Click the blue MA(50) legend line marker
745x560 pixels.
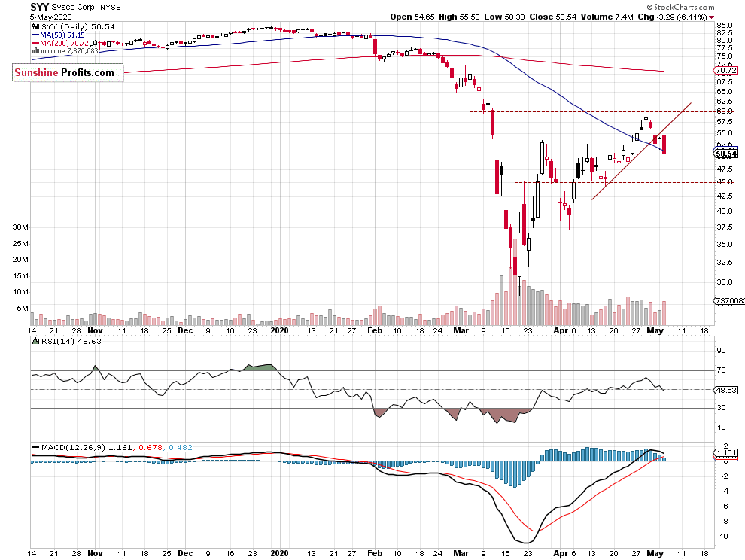coord(35,35)
